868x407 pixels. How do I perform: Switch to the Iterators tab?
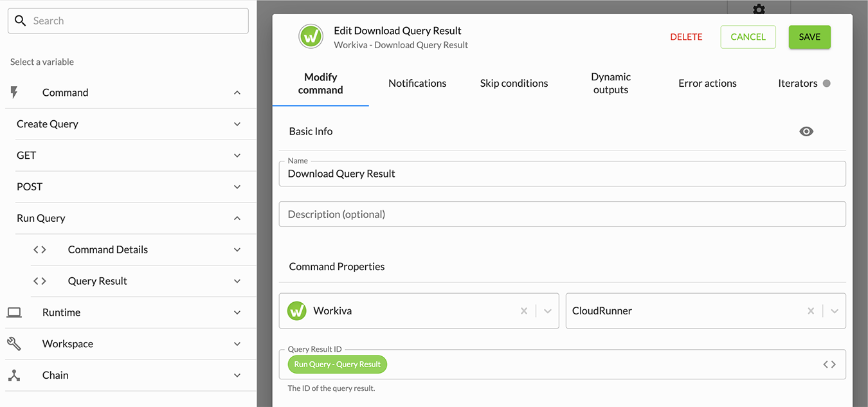click(804, 84)
